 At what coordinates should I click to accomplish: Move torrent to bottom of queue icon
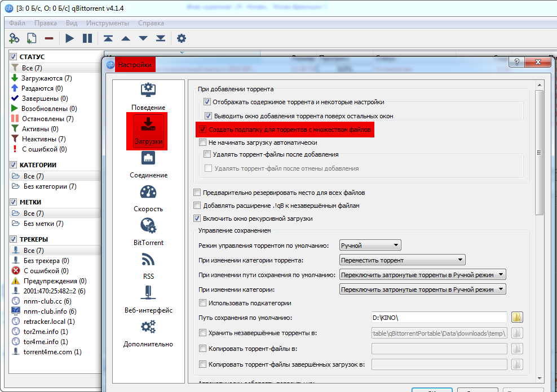(x=161, y=38)
